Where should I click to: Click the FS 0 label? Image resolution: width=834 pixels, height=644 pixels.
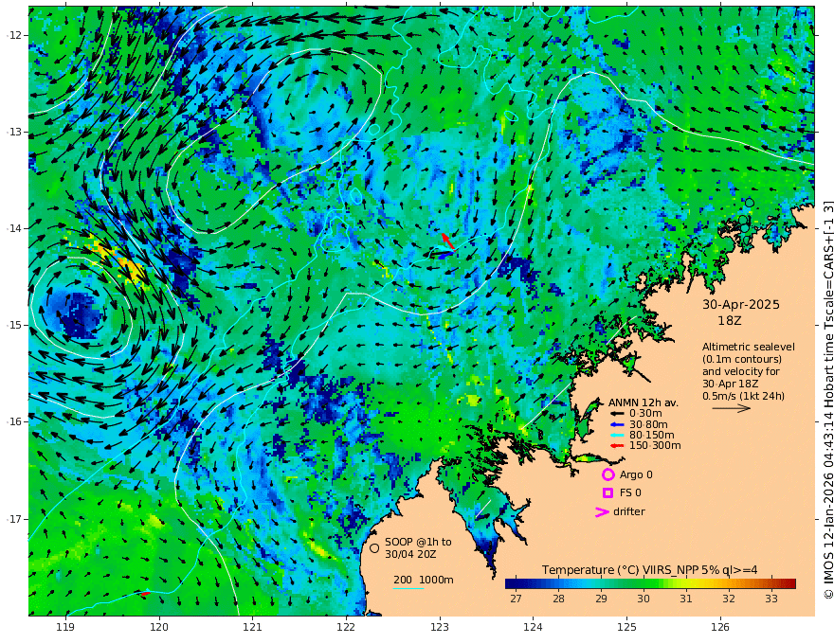point(630,493)
